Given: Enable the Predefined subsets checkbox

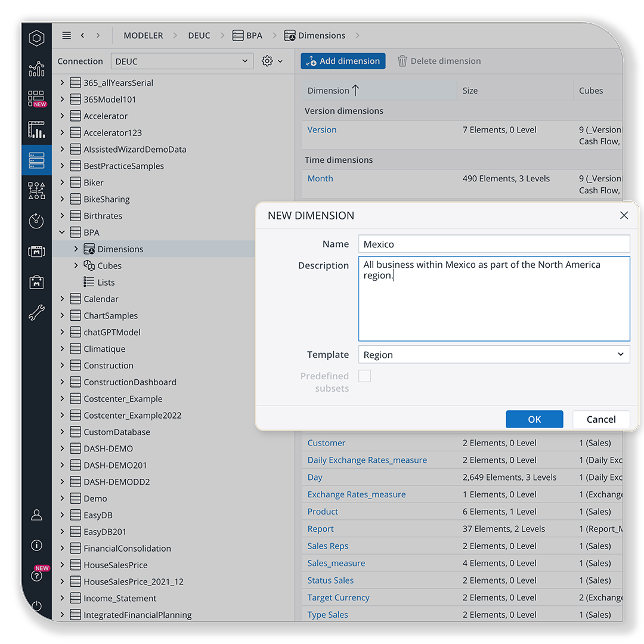Looking at the screenshot, I should click(364, 376).
